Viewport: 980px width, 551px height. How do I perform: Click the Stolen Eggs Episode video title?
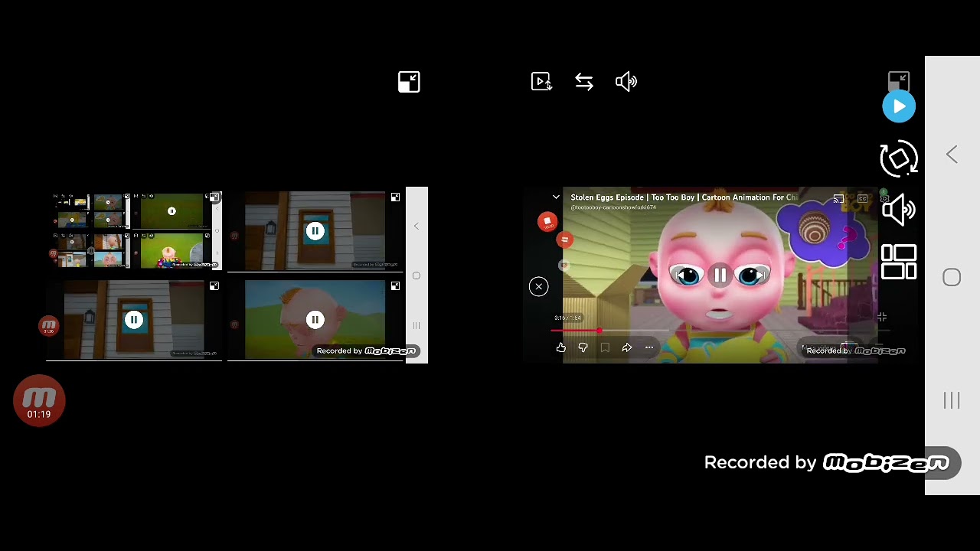point(684,197)
